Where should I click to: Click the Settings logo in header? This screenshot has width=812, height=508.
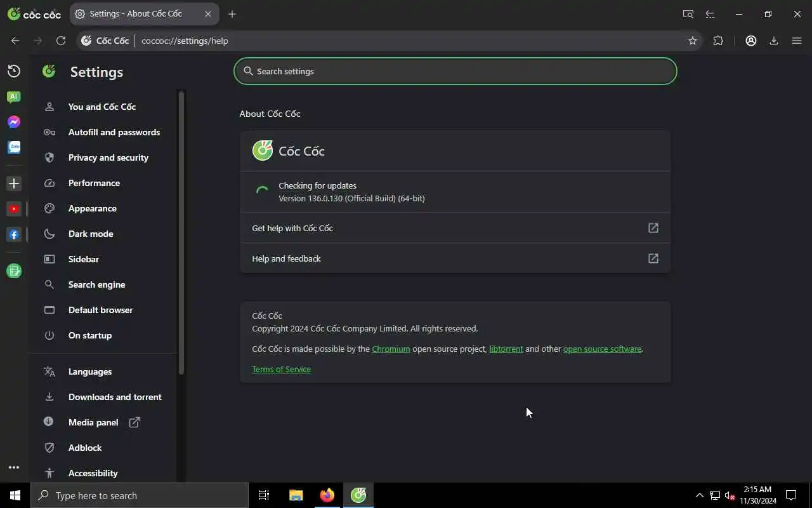click(49, 71)
